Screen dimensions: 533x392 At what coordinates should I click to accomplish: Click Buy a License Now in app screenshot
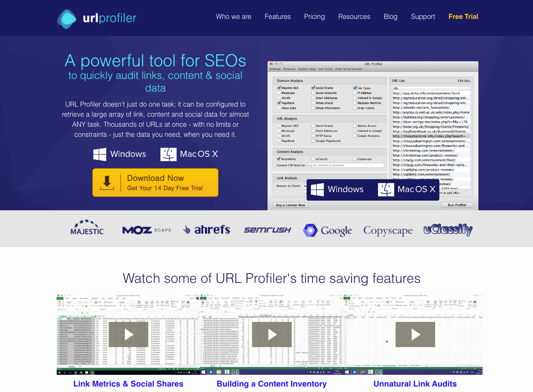[x=291, y=205]
